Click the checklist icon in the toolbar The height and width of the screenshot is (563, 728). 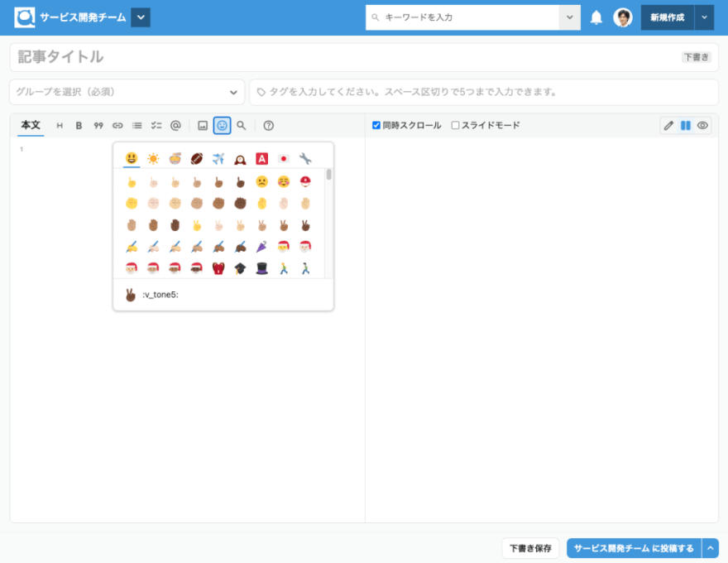click(156, 125)
